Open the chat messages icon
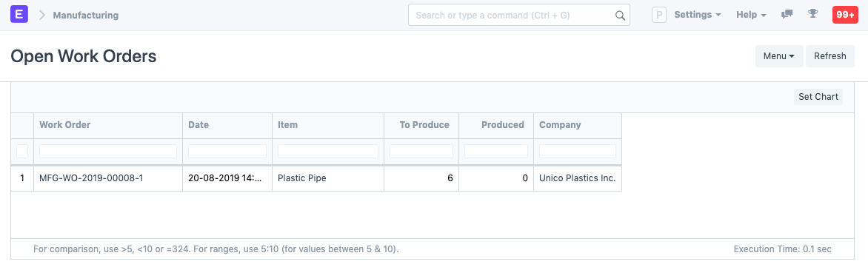 coord(787,15)
